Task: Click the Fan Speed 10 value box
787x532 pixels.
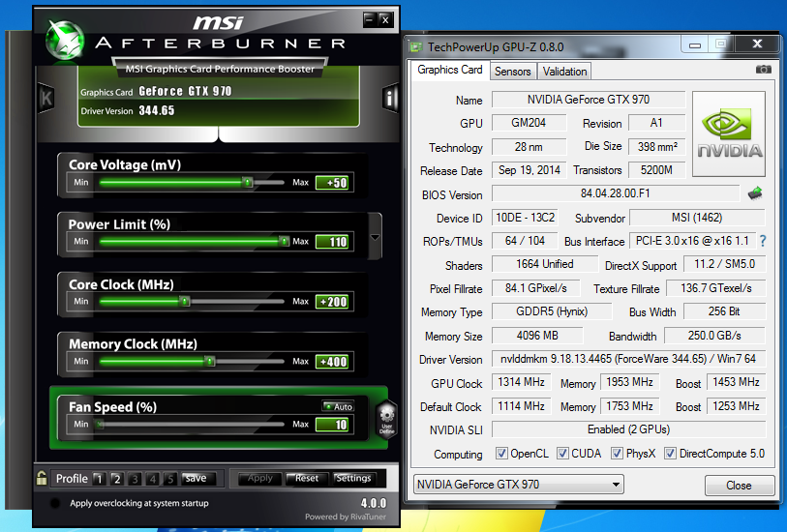Action: [334, 425]
